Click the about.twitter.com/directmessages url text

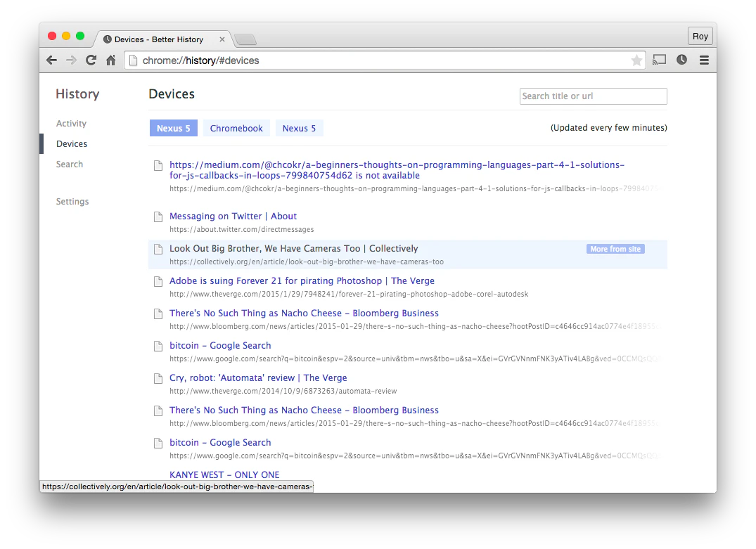pos(241,229)
